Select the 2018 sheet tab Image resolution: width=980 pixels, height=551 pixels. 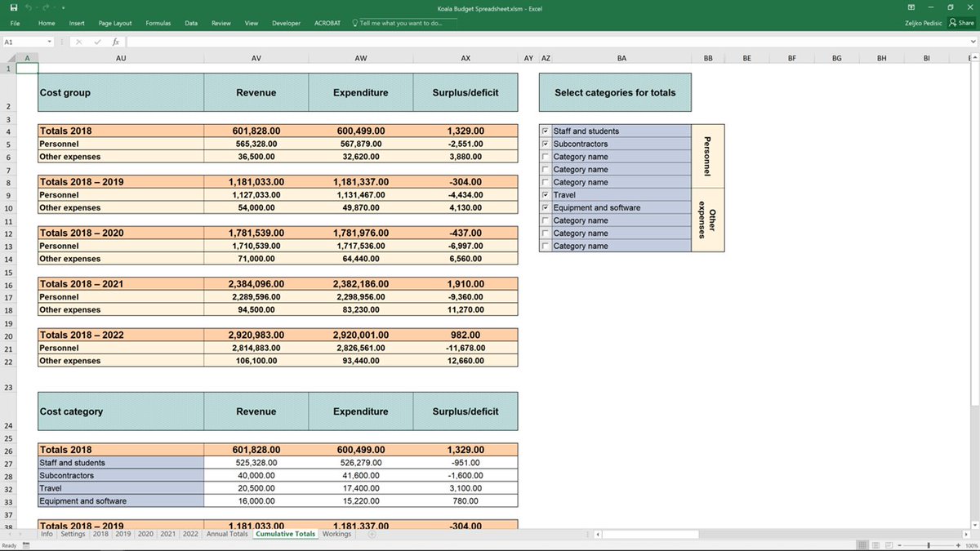tap(100, 534)
